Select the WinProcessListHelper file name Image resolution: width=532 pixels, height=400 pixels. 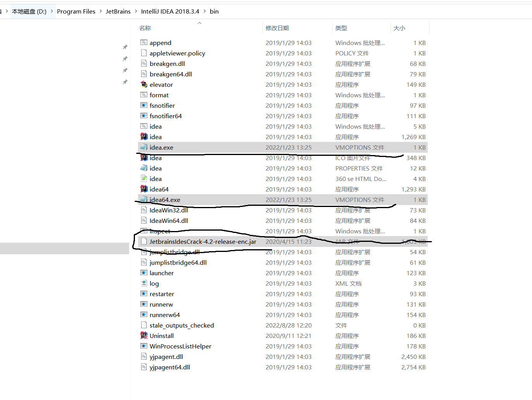(x=180, y=346)
